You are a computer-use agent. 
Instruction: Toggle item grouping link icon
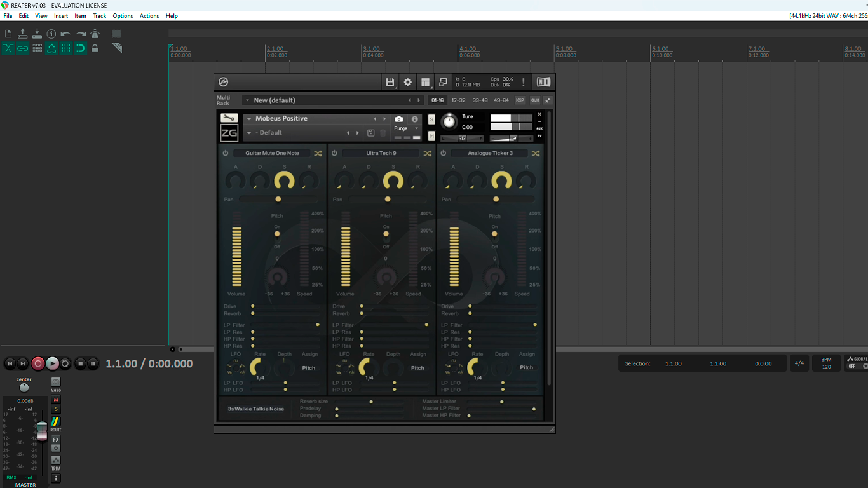click(x=23, y=48)
